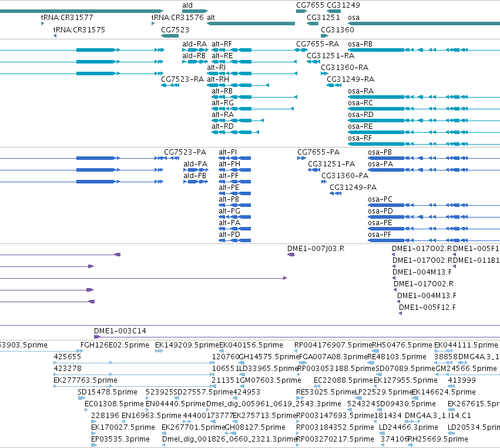Select the osa-PD protein label
Viewport: 500px width, 448px height.
pos(380,211)
